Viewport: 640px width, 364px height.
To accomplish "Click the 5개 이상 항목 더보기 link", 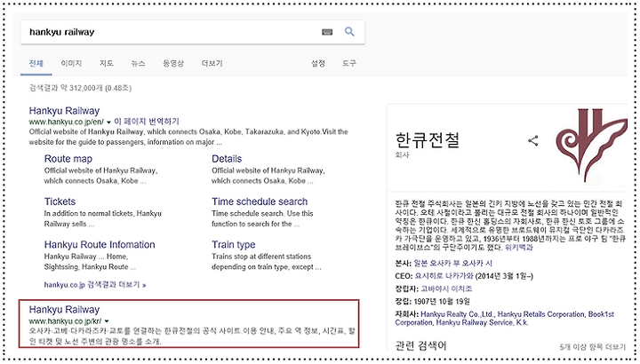I will [592, 347].
